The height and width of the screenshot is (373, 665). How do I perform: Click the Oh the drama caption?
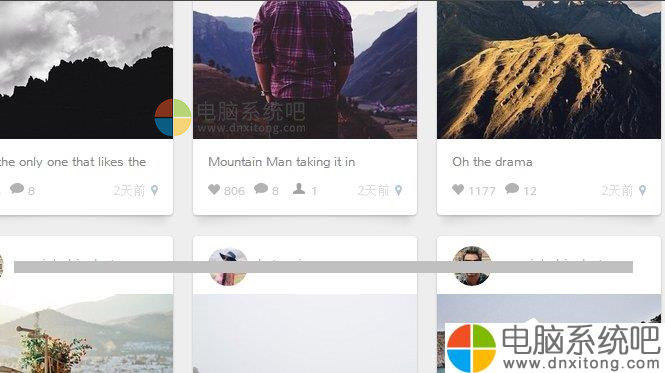pos(492,162)
